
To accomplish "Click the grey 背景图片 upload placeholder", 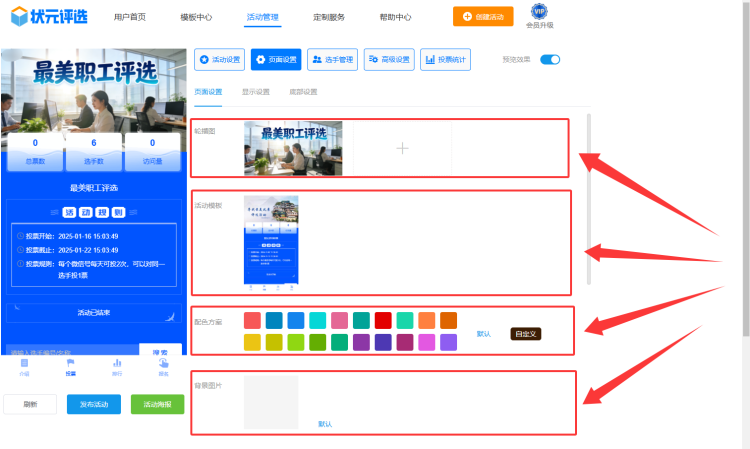I will (x=271, y=402).
